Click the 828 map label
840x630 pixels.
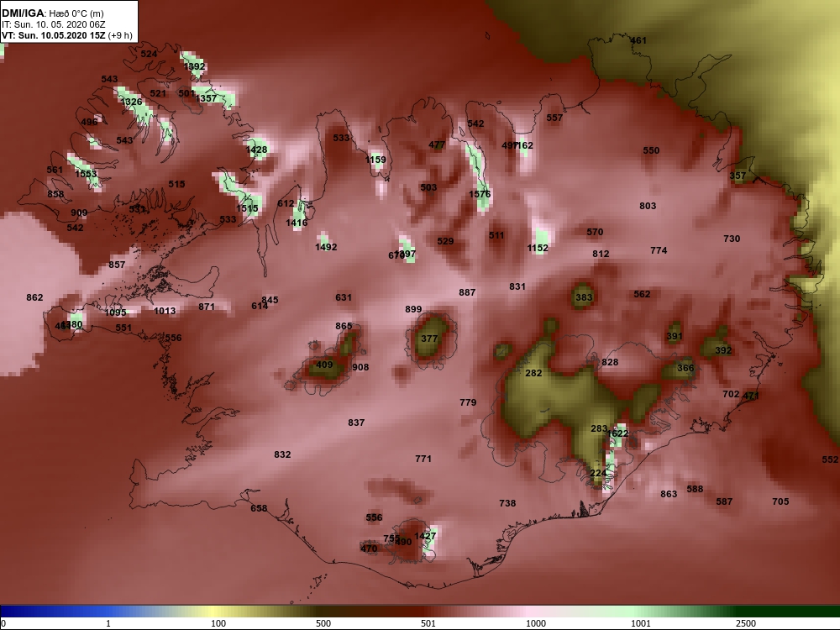[610, 362]
